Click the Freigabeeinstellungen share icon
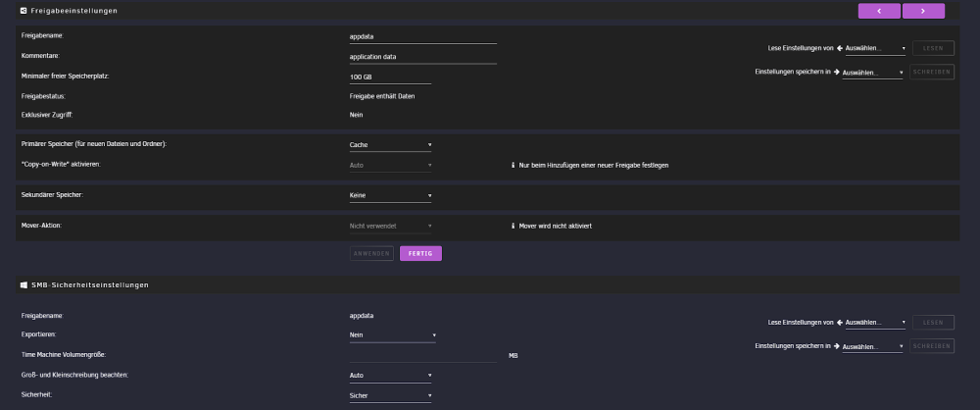Viewport: 980px width, 410px height. coord(24,11)
